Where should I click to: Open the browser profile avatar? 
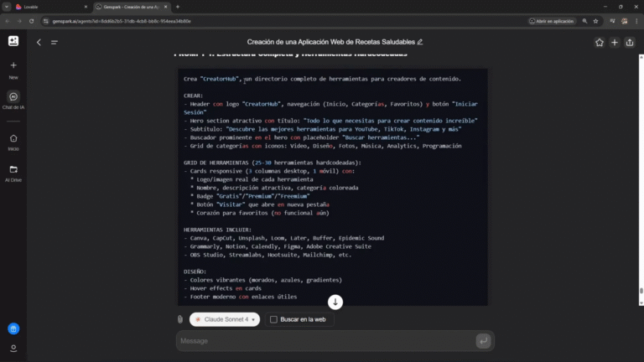tap(624, 21)
